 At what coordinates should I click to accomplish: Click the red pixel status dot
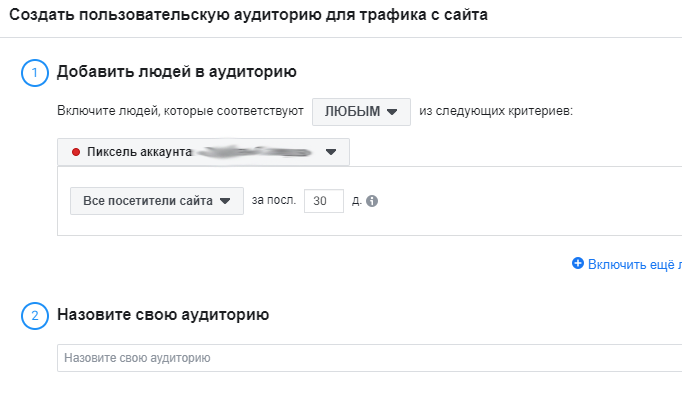point(76,152)
